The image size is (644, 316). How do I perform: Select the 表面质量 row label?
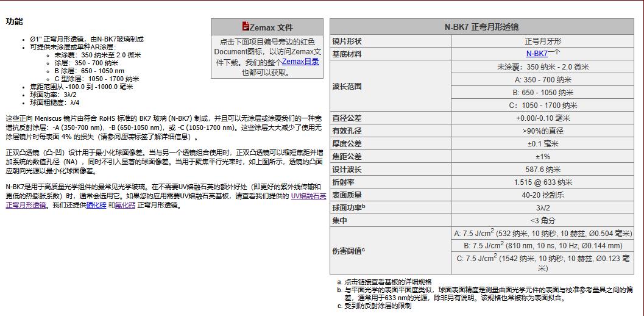pyautogui.click(x=347, y=195)
